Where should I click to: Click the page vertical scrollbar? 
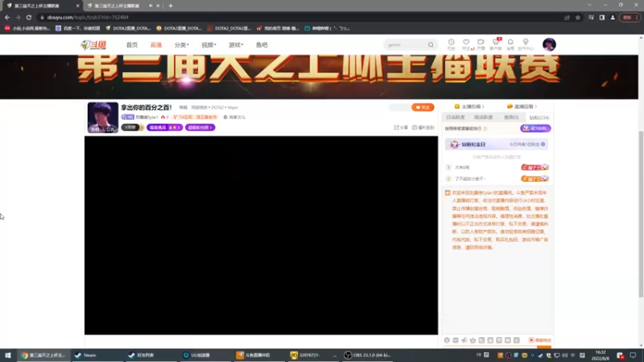(641, 213)
